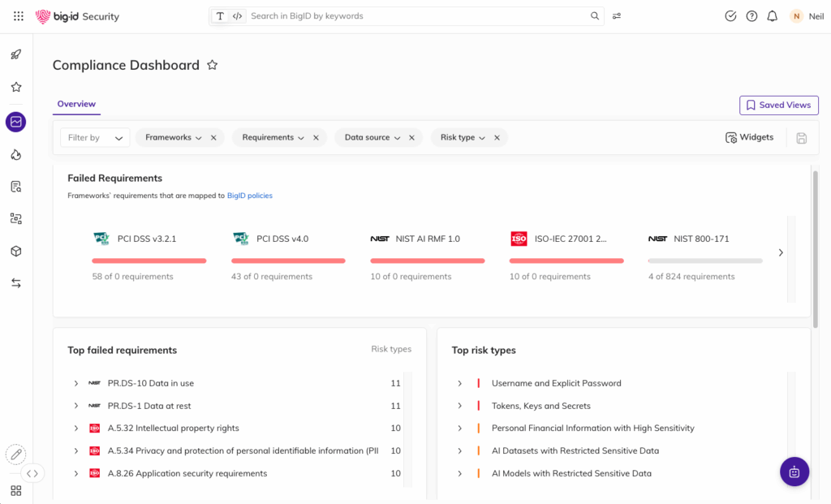
Task: Expand Username and Explicit Password risk type
Action: pyautogui.click(x=459, y=383)
